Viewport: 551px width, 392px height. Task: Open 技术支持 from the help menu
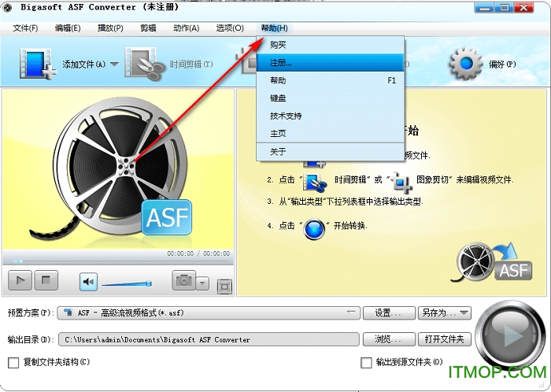[x=331, y=116]
